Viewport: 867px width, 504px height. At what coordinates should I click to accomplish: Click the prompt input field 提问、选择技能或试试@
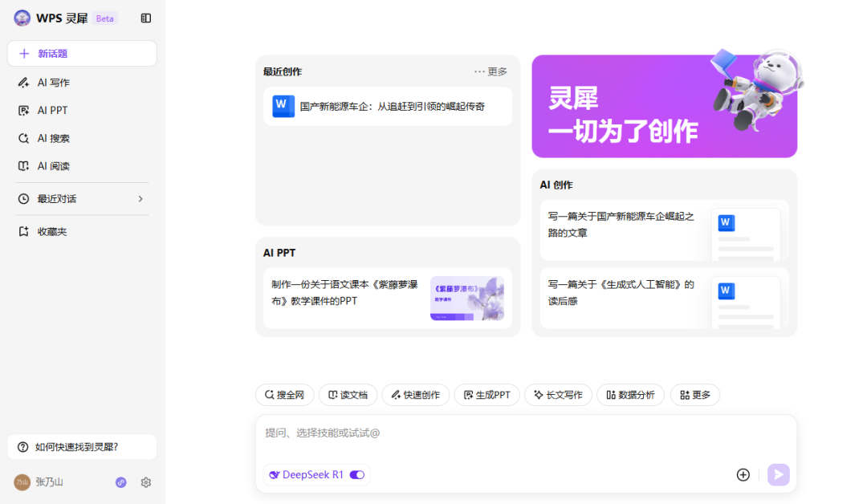(x=526, y=433)
